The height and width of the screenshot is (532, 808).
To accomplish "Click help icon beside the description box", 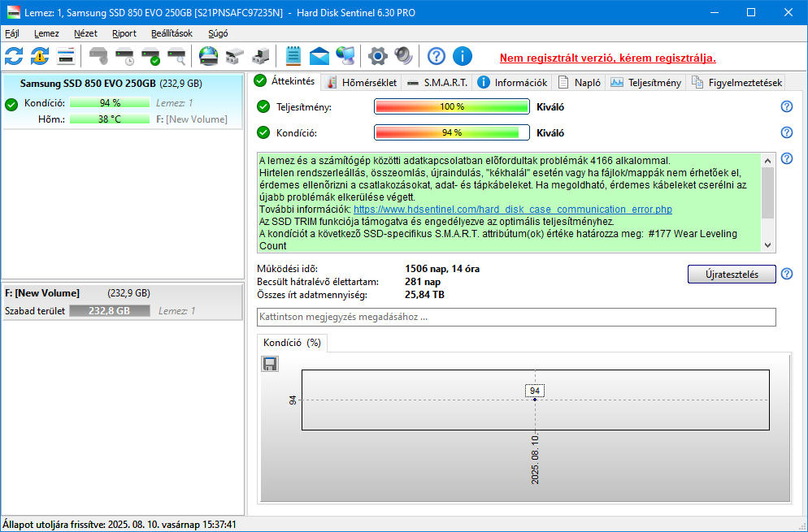I will [x=786, y=158].
